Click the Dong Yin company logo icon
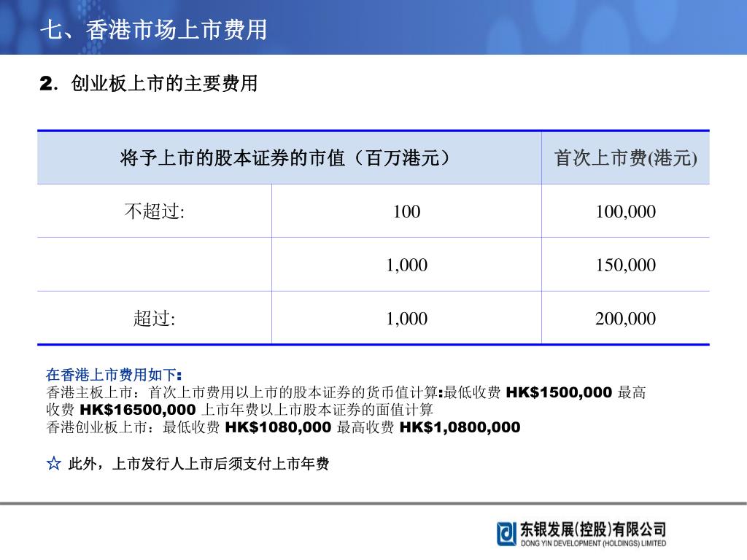 click(x=506, y=534)
